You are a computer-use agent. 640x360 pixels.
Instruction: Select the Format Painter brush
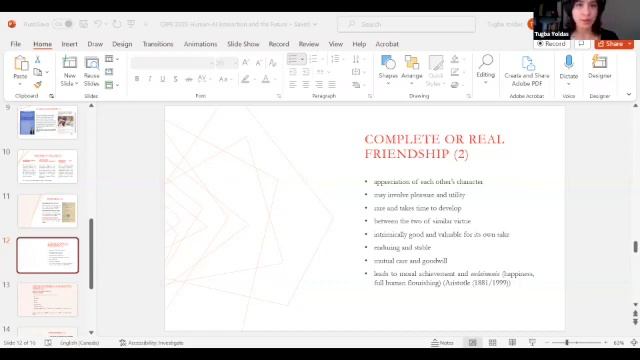(x=38, y=84)
